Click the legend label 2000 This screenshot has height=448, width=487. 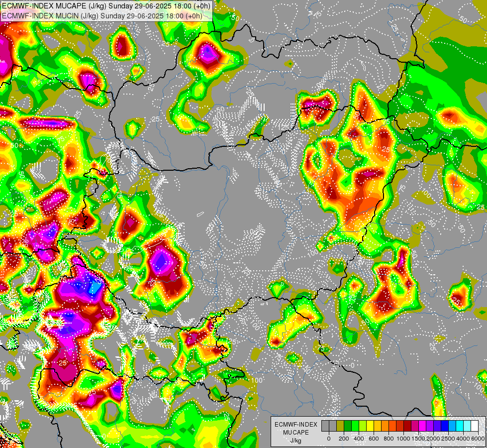(433, 439)
